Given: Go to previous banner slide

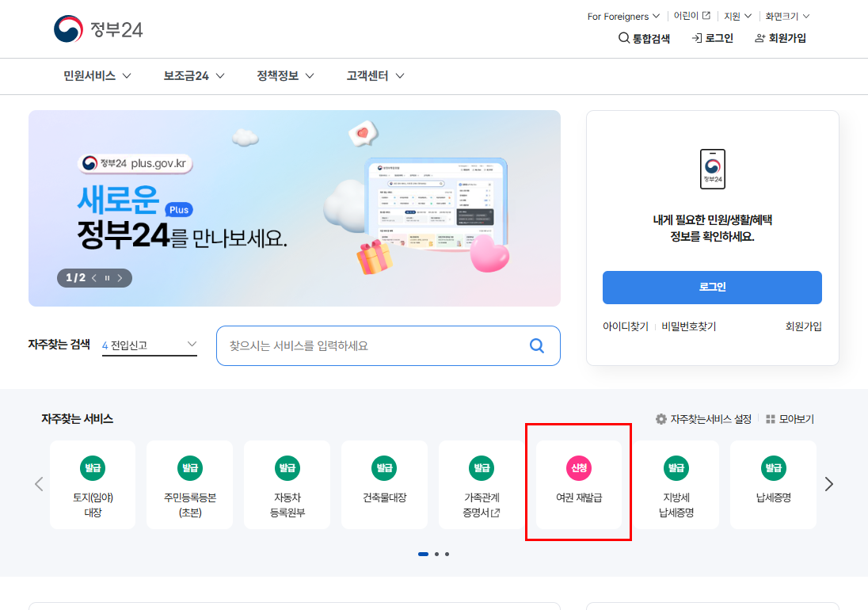Looking at the screenshot, I should pos(94,278).
